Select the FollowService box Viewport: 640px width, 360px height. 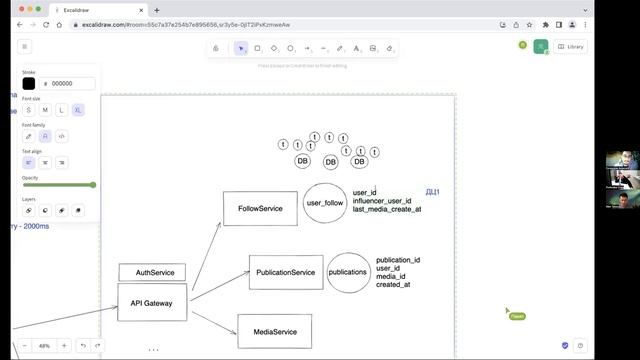coord(260,209)
